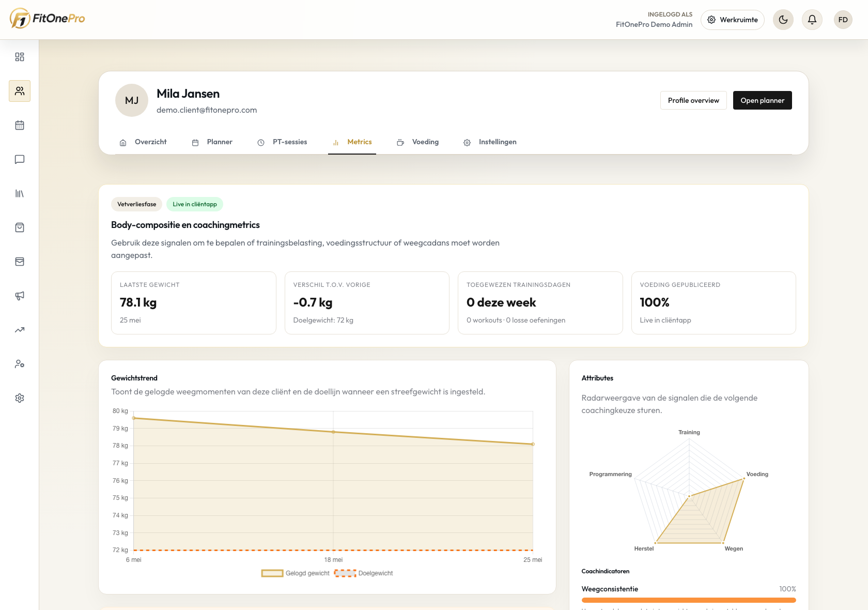Click the Vetverliesfase badge
The width and height of the screenshot is (868, 610).
pyautogui.click(x=136, y=204)
